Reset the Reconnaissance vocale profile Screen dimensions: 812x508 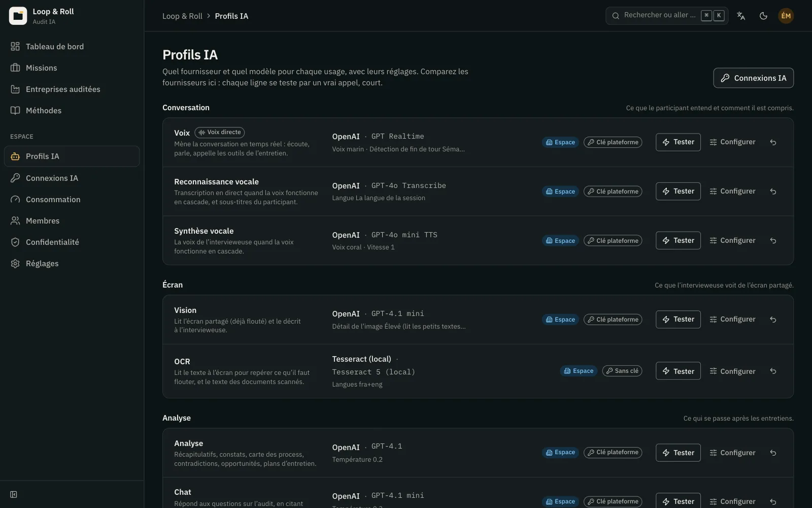pos(773,192)
